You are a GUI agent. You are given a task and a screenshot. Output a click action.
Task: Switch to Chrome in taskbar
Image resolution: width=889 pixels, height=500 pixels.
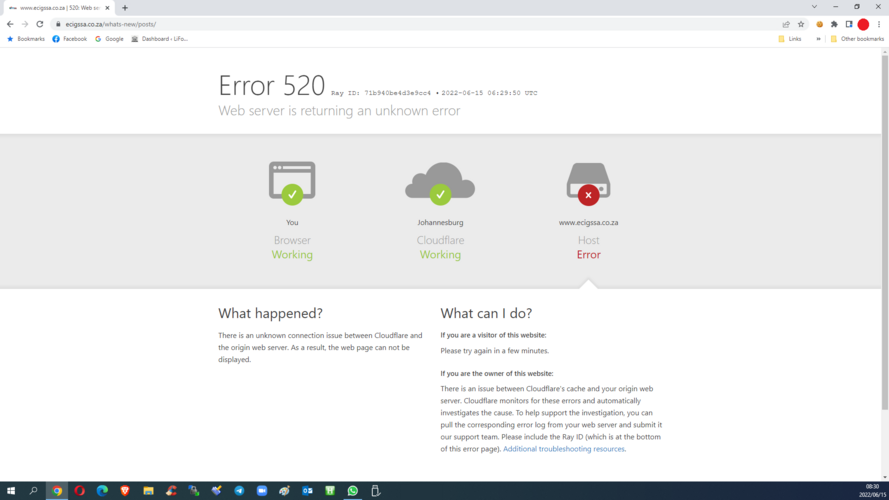pyautogui.click(x=57, y=491)
